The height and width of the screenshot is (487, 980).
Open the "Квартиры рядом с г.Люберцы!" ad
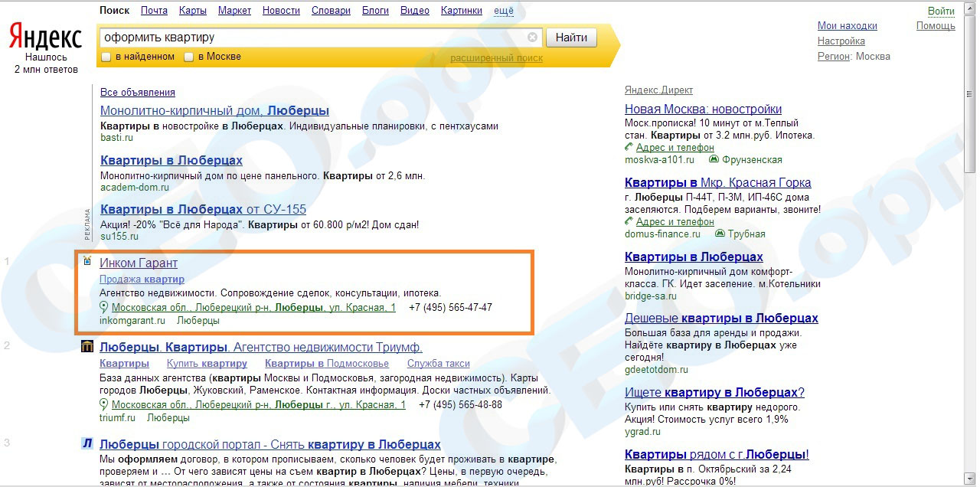point(717,455)
